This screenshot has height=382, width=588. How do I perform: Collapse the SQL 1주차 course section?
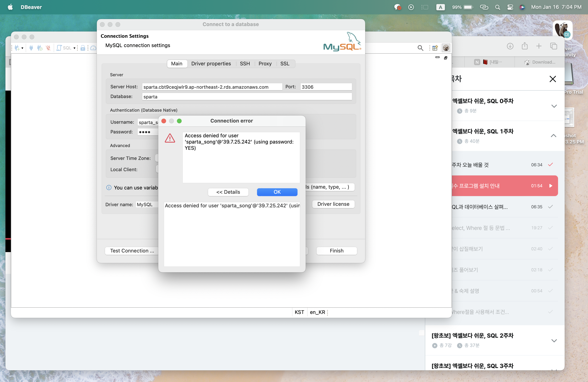(x=553, y=136)
